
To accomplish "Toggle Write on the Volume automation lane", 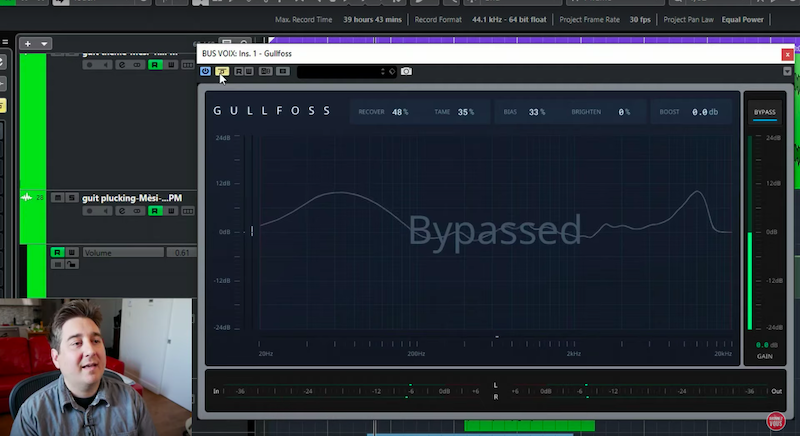I will (72, 252).
